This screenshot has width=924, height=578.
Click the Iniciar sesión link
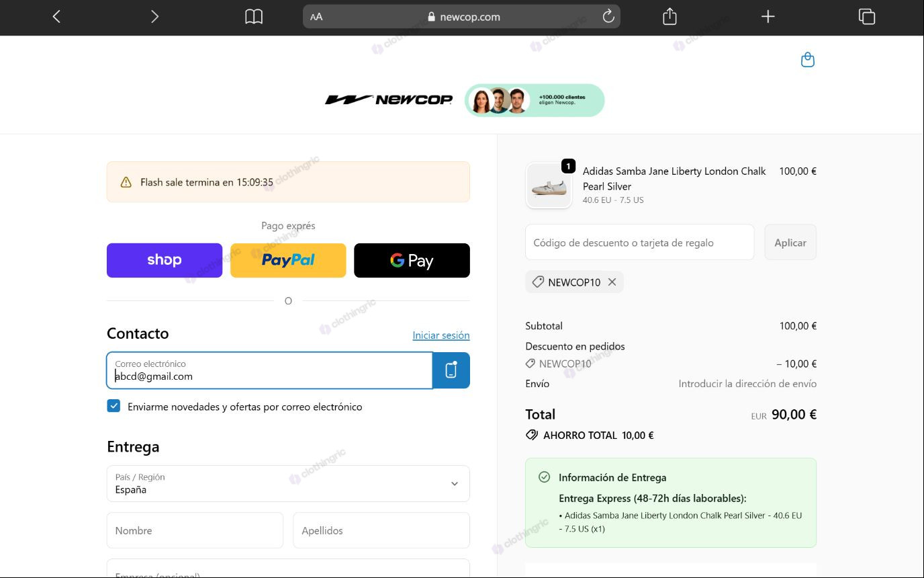click(x=441, y=335)
